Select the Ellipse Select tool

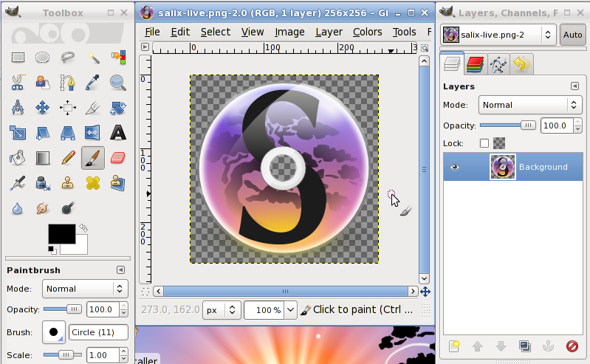click(x=43, y=57)
